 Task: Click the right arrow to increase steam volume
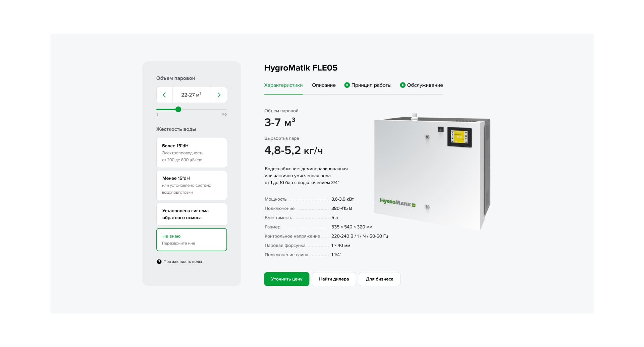(x=219, y=95)
